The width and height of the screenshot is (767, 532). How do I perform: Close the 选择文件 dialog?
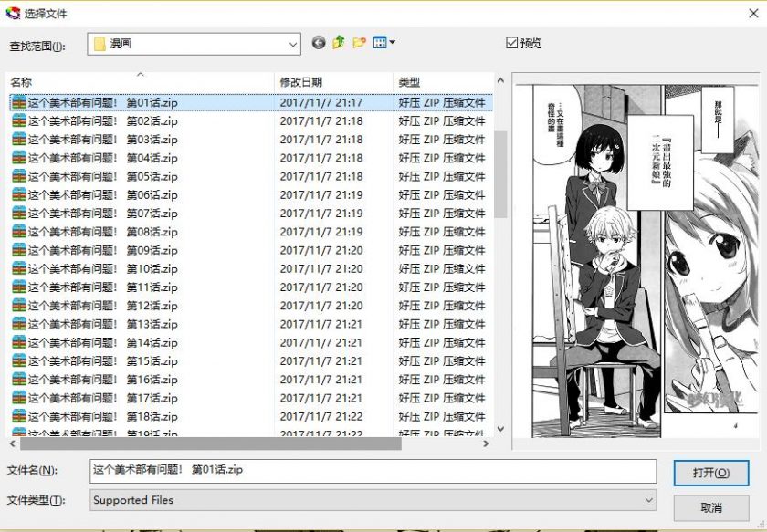coord(754,13)
